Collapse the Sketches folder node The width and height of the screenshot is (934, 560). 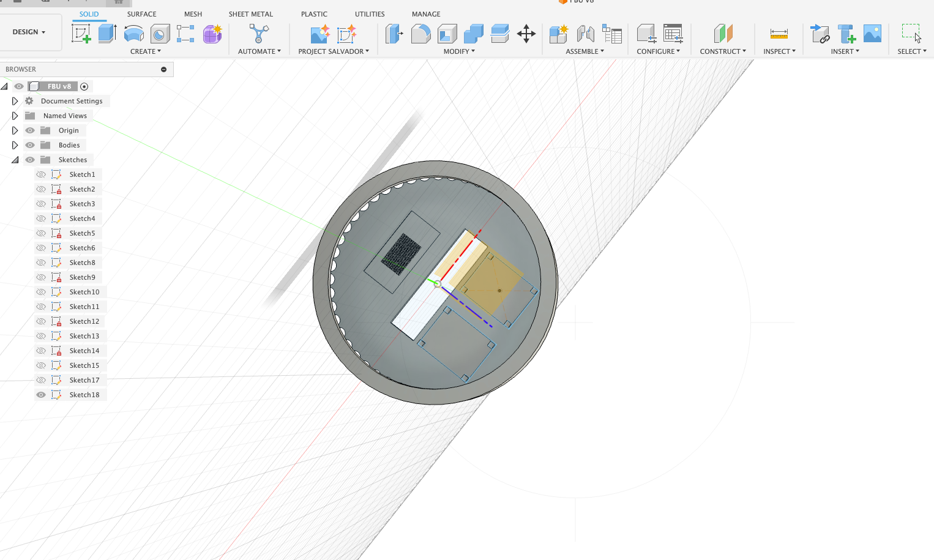click(x=15, y=160)
